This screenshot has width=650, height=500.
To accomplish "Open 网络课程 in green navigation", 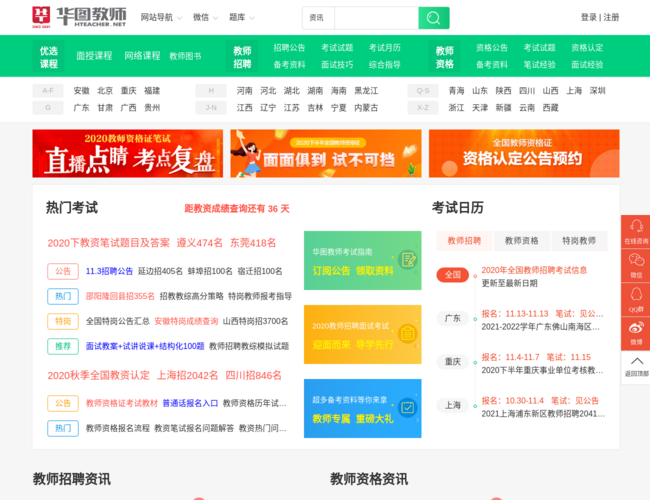I will [142, 56].
